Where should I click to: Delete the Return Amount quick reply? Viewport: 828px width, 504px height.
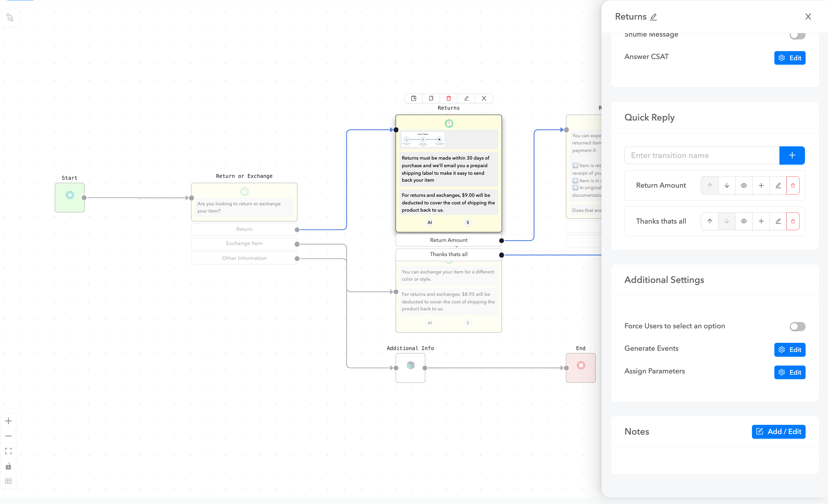(x=793, y=185)
